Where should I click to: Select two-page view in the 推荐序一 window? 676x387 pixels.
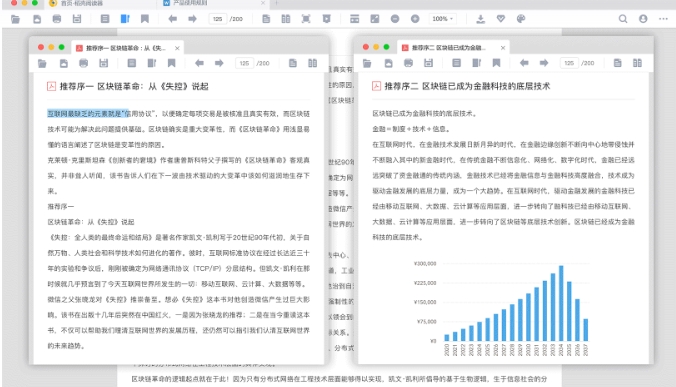313,63
